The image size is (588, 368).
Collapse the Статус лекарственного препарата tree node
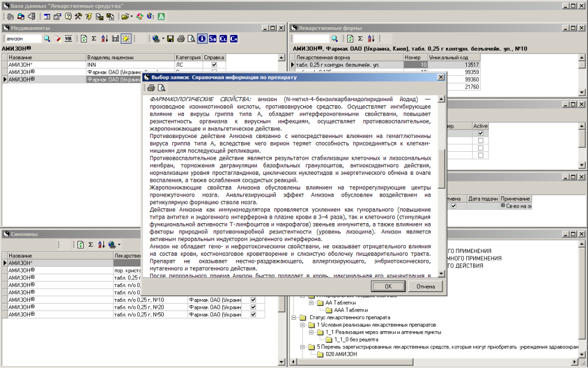[x=293, y=317]
